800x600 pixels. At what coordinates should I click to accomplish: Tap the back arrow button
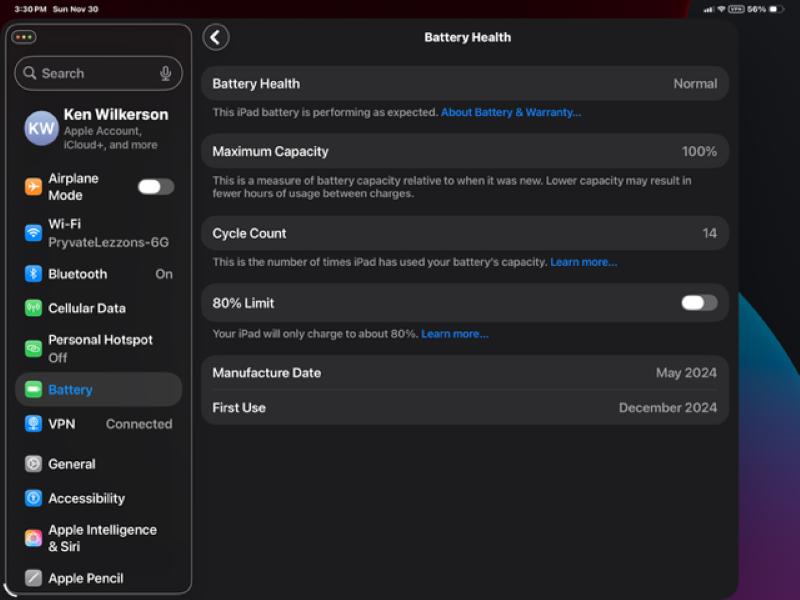(216, 37)
